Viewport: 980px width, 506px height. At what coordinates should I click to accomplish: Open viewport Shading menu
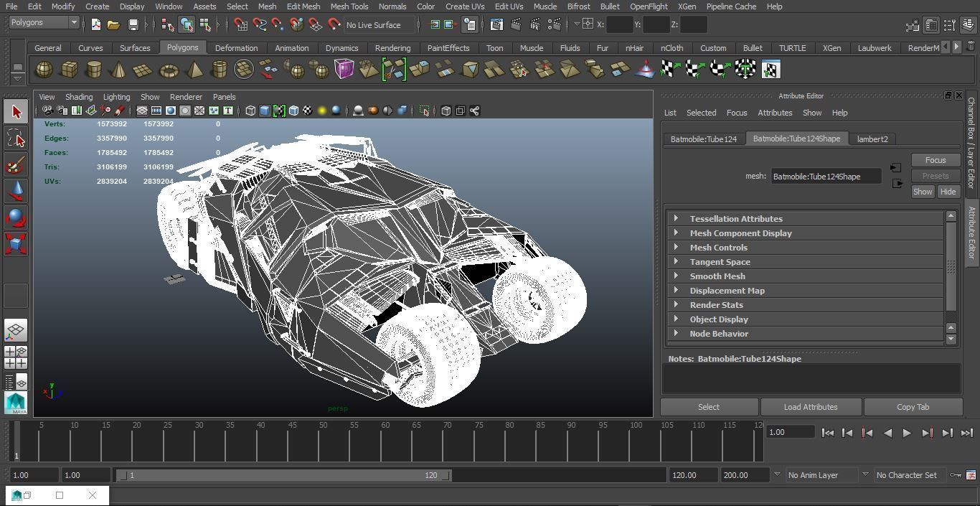tap(79, 97)
